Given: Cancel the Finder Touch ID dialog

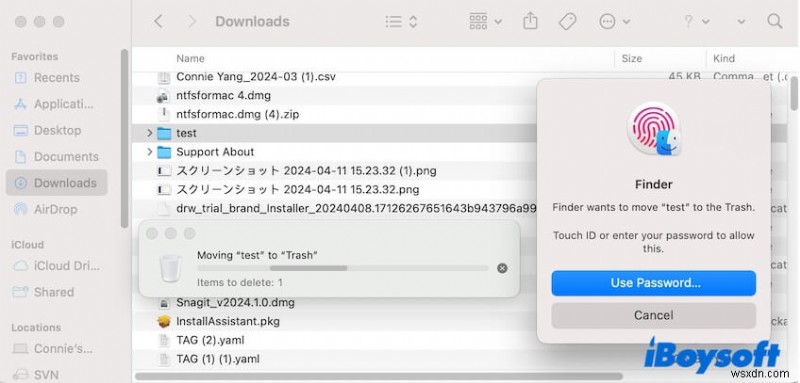Looking at the screenshot, I should (x=654, y=315).
